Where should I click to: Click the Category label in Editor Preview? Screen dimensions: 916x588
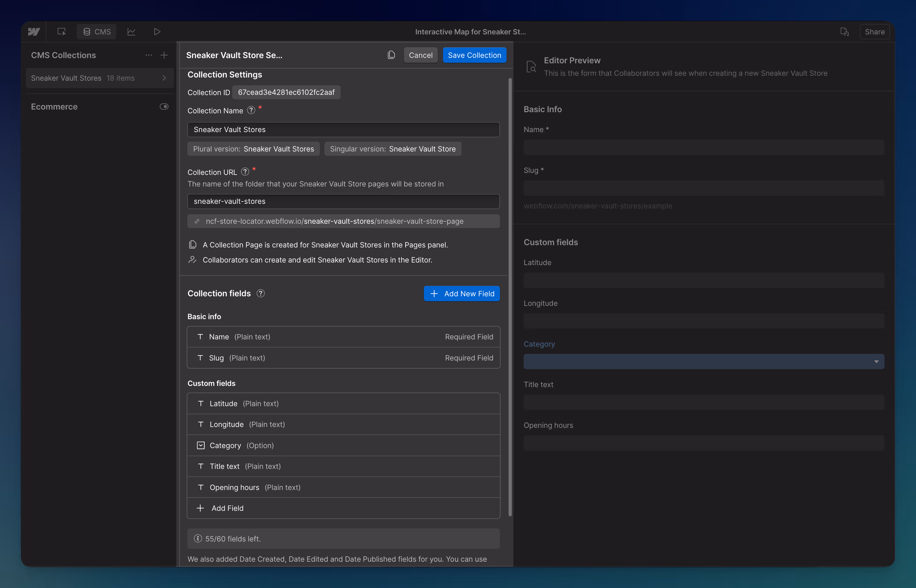(x=539, y=344)
